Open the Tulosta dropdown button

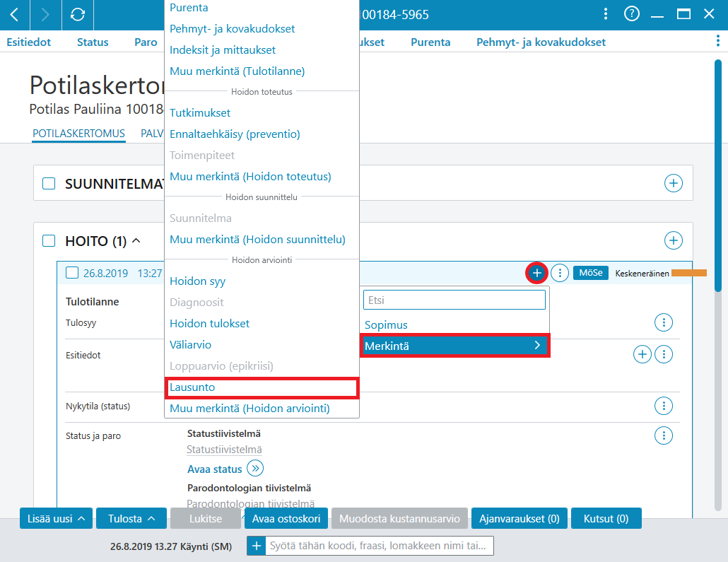pyautogui.click(x=131, y=518)
